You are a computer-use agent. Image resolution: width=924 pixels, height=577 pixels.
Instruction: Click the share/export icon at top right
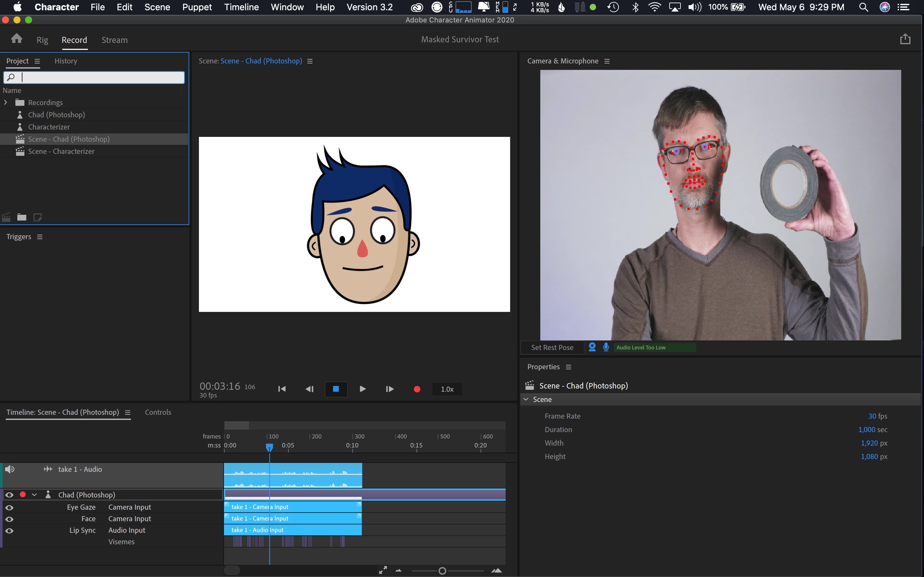(905, 39)
